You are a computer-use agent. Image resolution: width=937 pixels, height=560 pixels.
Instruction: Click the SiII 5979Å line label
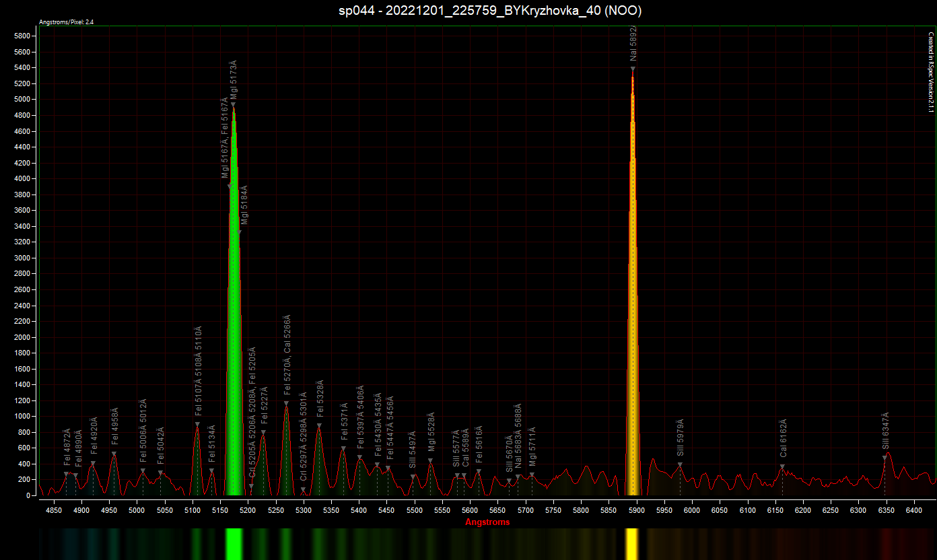click(x=681, y=439)
